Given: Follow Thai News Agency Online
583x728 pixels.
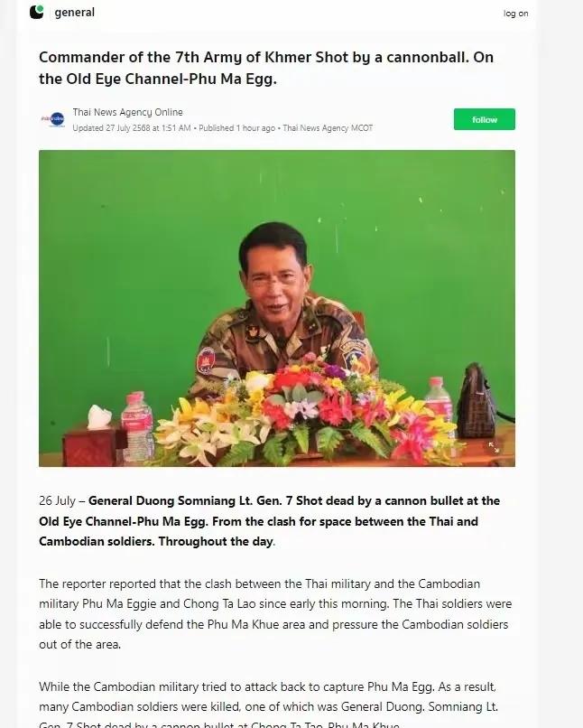Looking at the screenshot, I should pyautogui.click(x=485, y=119).
